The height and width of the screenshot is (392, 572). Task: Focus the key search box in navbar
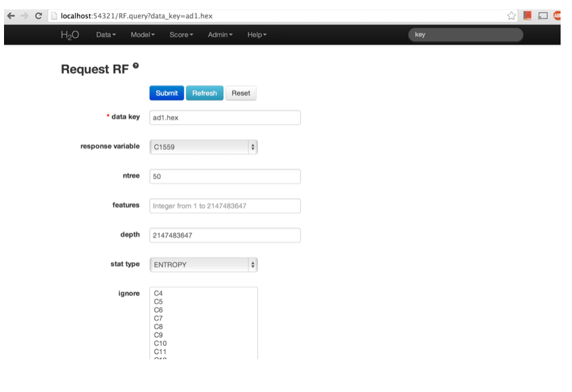pyautogui.click(x=466, y=35)
